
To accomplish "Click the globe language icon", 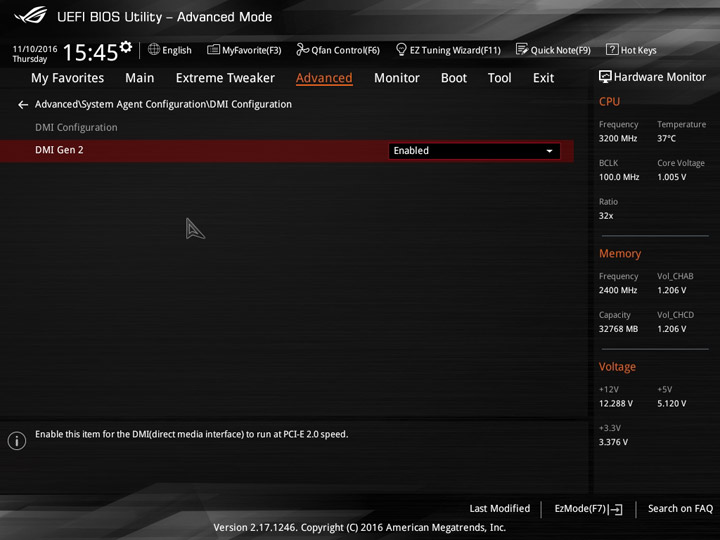I will [154, 49].
